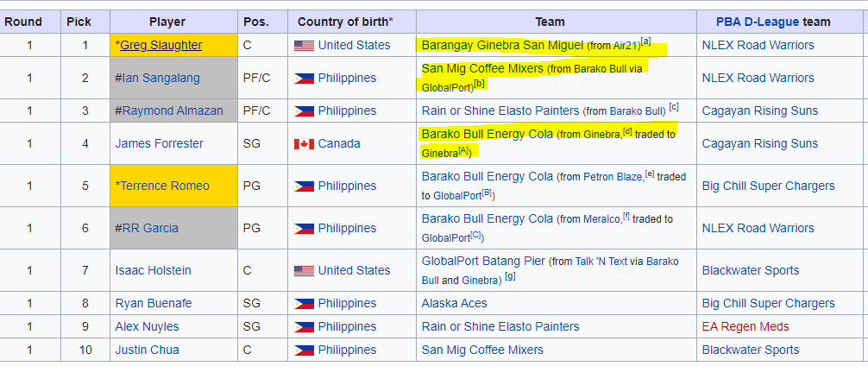Open the Alaska Aces link
This screenshot has width=868, height=379.
[x=455, y=303]
